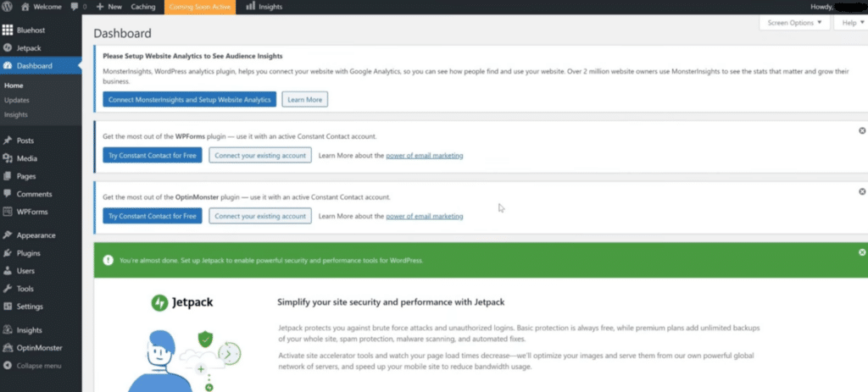Open the Insights submenu under Dashboard
The image size is (868, 392).
pyautogui.click(x=15, y=114)
